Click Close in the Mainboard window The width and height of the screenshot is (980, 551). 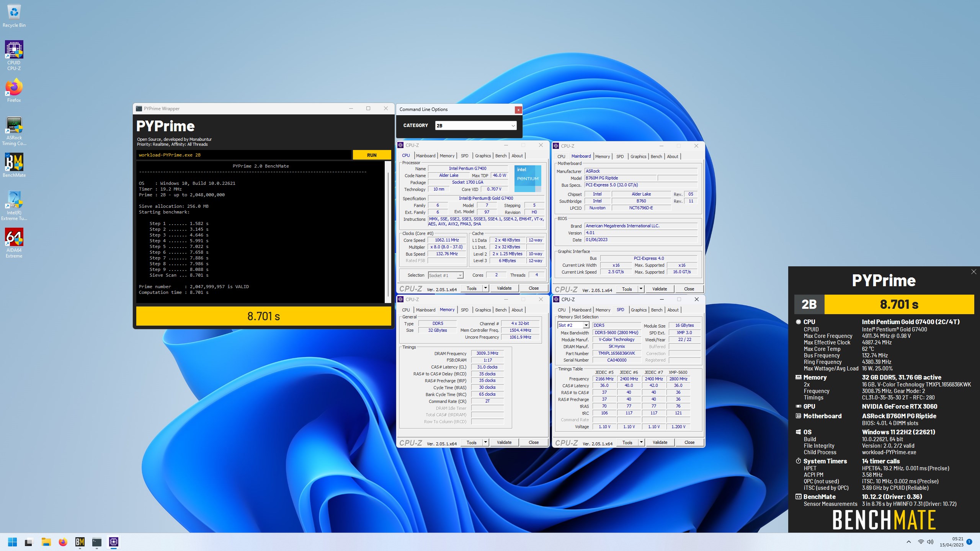click(x=689, y=289)
